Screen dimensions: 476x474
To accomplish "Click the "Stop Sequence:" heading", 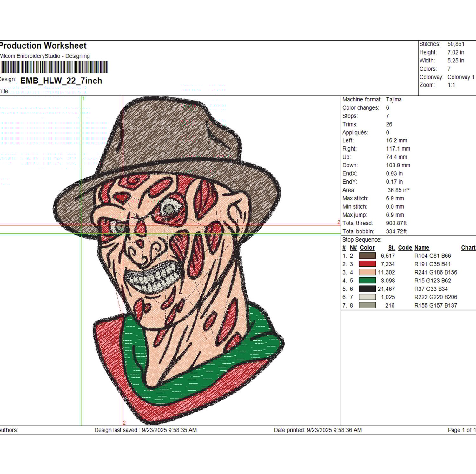I will click(x=362, y=240).
